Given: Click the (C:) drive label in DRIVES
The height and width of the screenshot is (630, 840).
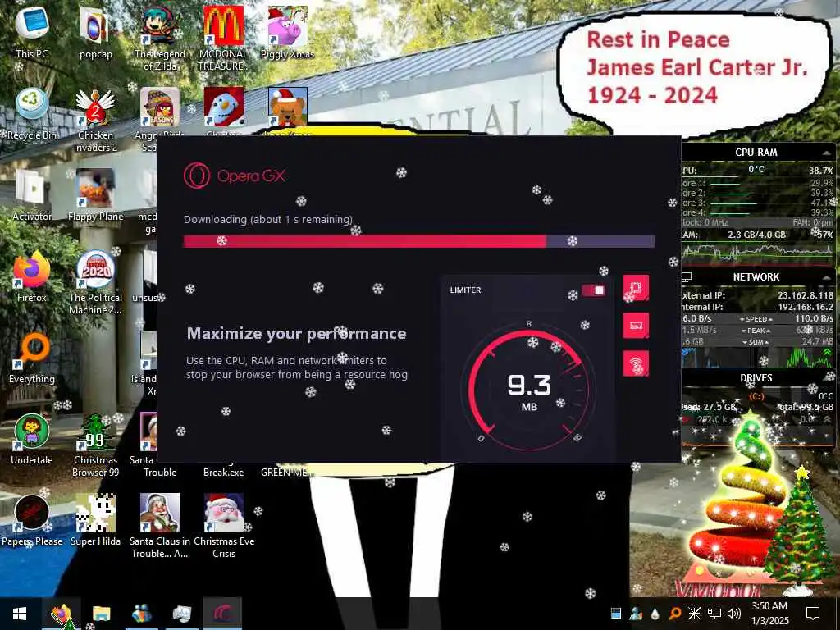Looking at the screenshot, I should (756, 396).
